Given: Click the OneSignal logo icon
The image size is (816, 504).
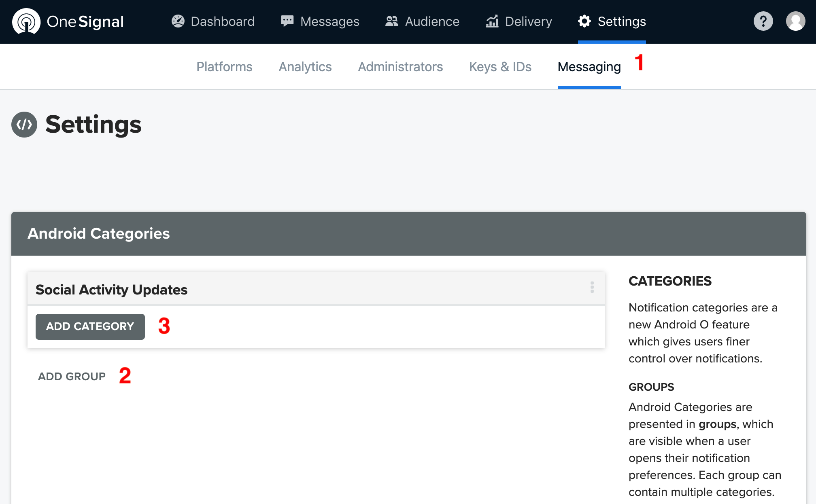Looking at the screenshot, I should click(x=26, y=21).
